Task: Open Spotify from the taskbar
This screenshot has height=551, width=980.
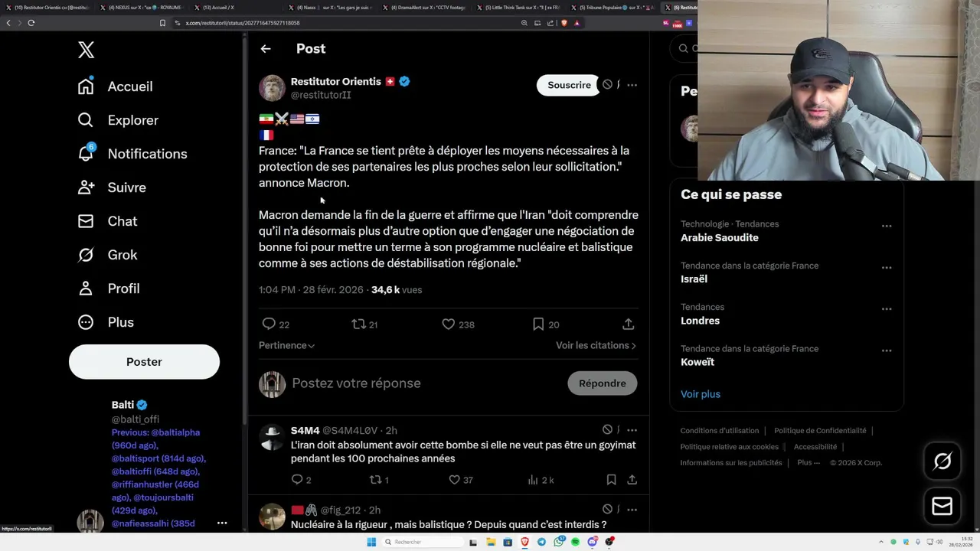Action: (x=576, y=542)
